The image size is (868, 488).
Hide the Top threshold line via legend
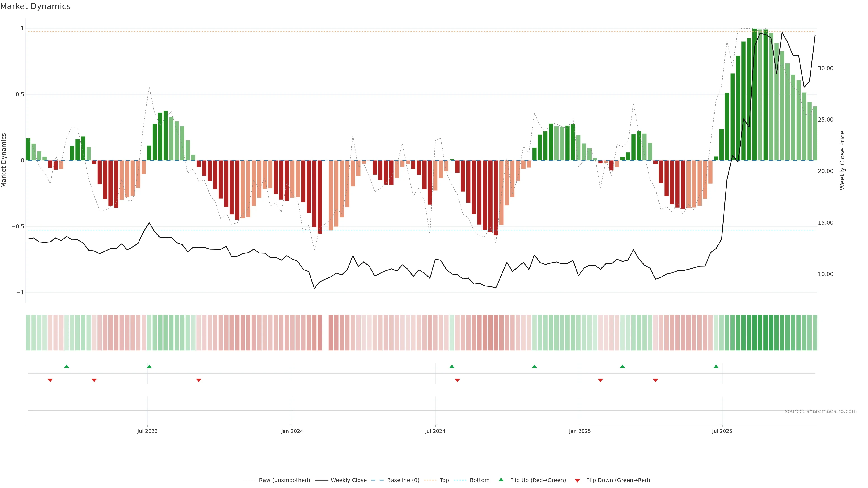pyautogui.click(x=444, y=480)
